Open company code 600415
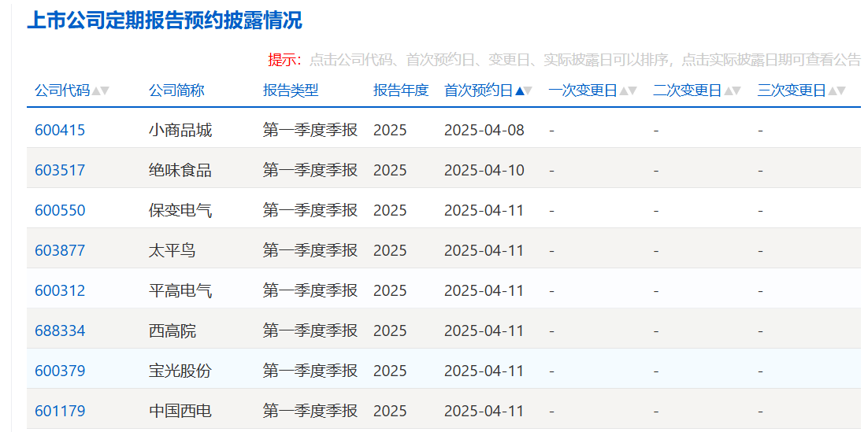Screen dimensions: 868x432 [60, 130]
